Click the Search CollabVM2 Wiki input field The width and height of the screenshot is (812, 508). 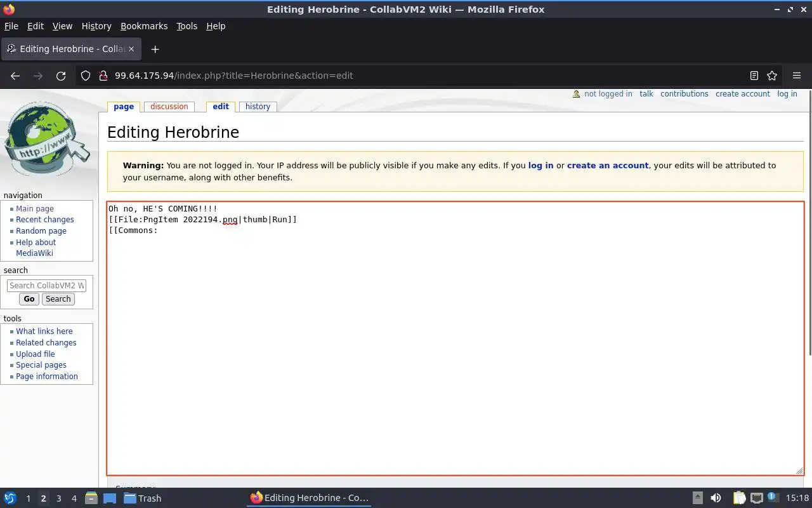pyautogui.click(x=47, y=286)
